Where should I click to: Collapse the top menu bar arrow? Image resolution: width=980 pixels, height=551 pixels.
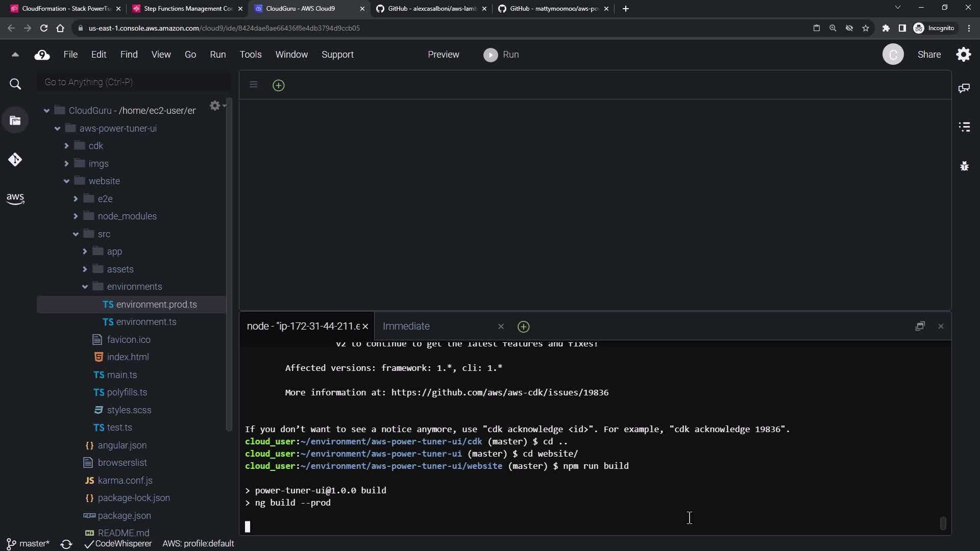coord(15,55)
